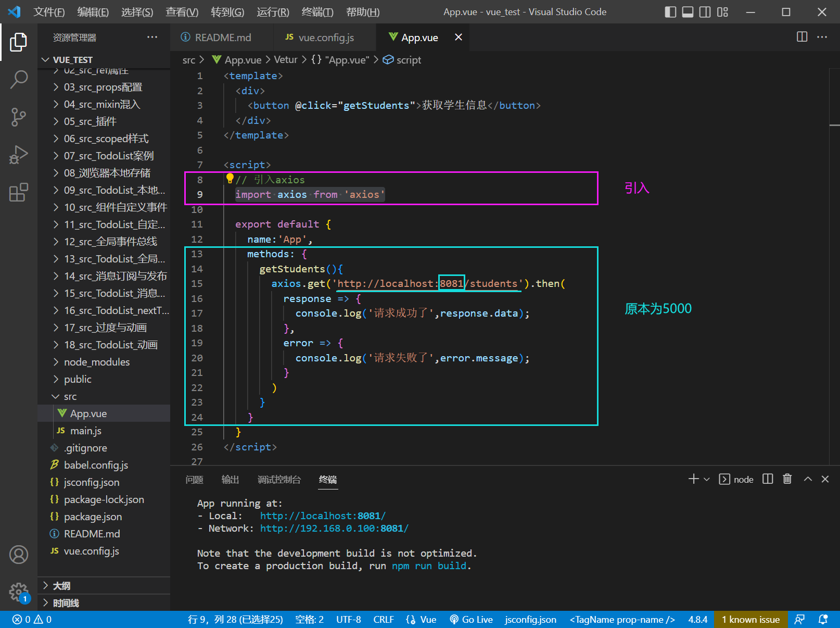Image resolution: width=840 pixels, height=628 pixels.
Task: Switch to the vue.config.js tab
Action: 326,37
